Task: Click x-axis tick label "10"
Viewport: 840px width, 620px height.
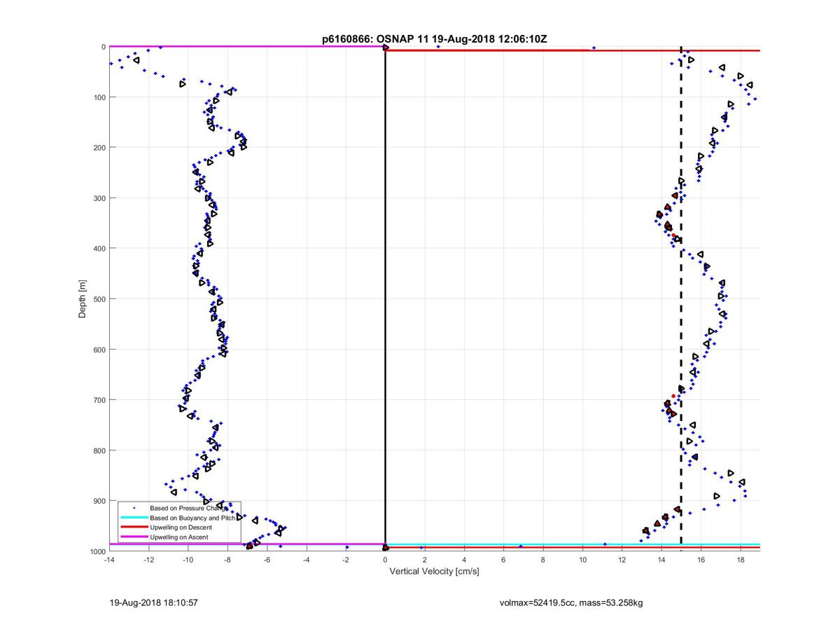Action: coord(582,560)
